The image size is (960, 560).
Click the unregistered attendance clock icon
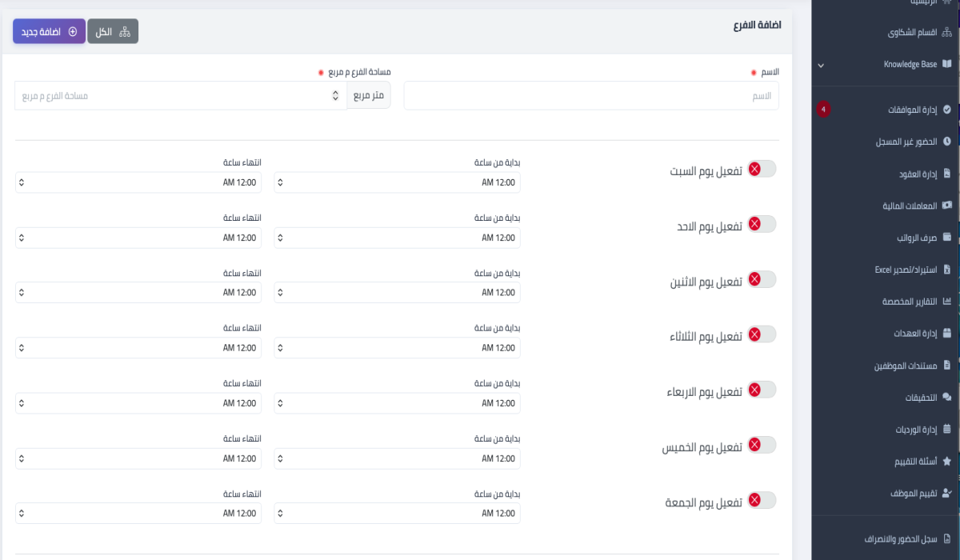pos(947,141)
